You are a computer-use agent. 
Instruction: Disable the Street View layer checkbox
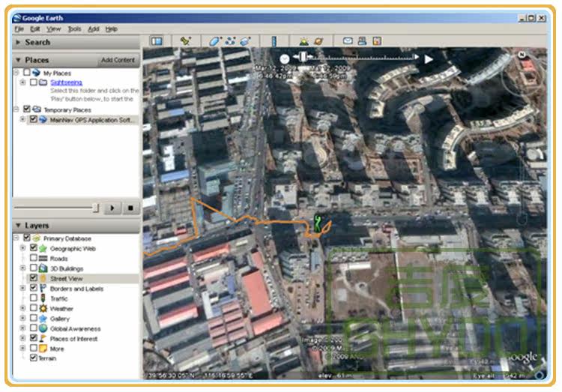click(33, 277)
